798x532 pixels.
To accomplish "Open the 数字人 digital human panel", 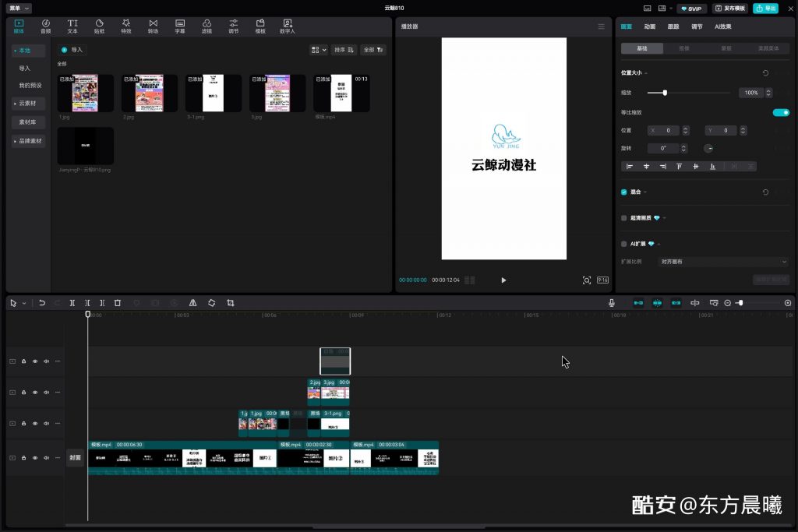I will click(288, 26).
